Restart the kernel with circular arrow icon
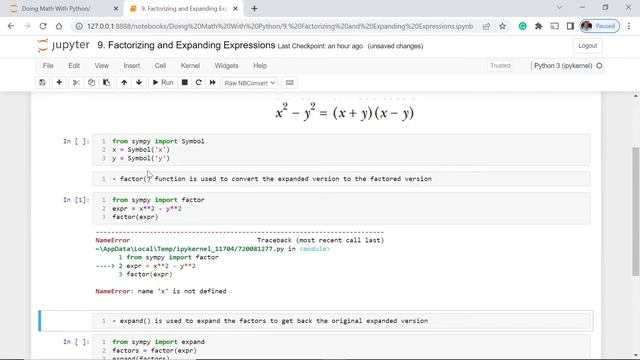Viewport: 640px width, 360px height. [x=198, y=82]
